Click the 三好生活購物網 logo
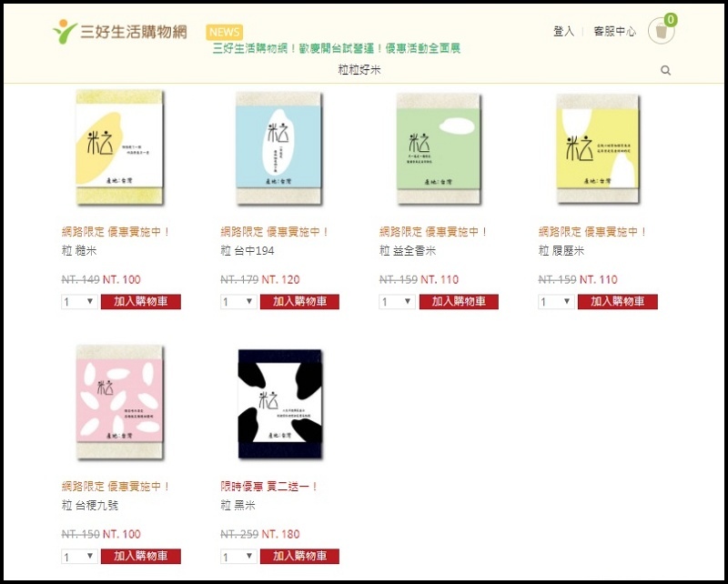Image resolution: width=728 pixels, height=584 pixels. pos(120,32)
